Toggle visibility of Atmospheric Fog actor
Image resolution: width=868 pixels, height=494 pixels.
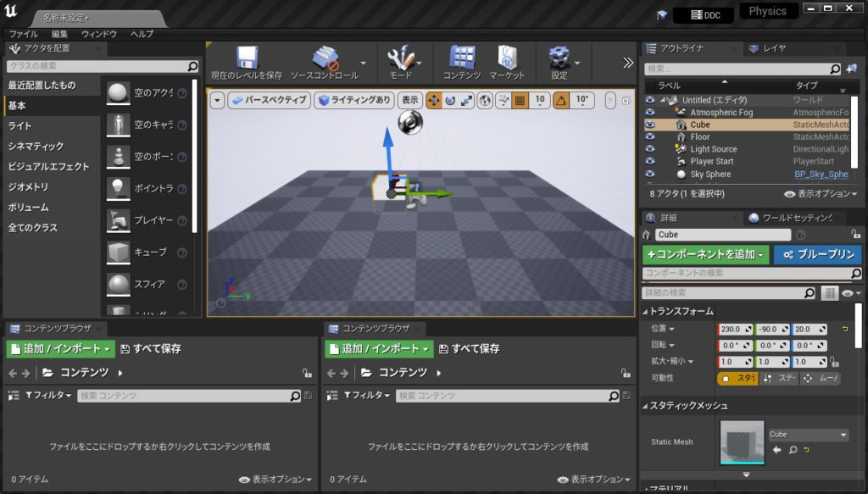click(x=650, y=113)
